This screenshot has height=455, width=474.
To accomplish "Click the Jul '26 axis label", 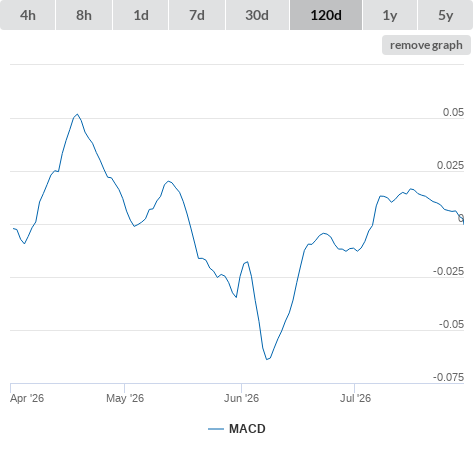I will tap(355, 398).
